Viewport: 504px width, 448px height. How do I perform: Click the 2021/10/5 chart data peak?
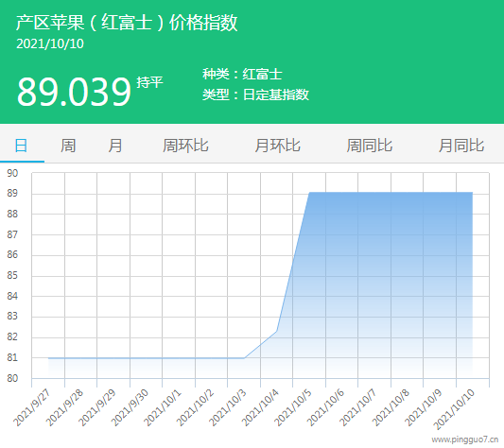(309, 193)
